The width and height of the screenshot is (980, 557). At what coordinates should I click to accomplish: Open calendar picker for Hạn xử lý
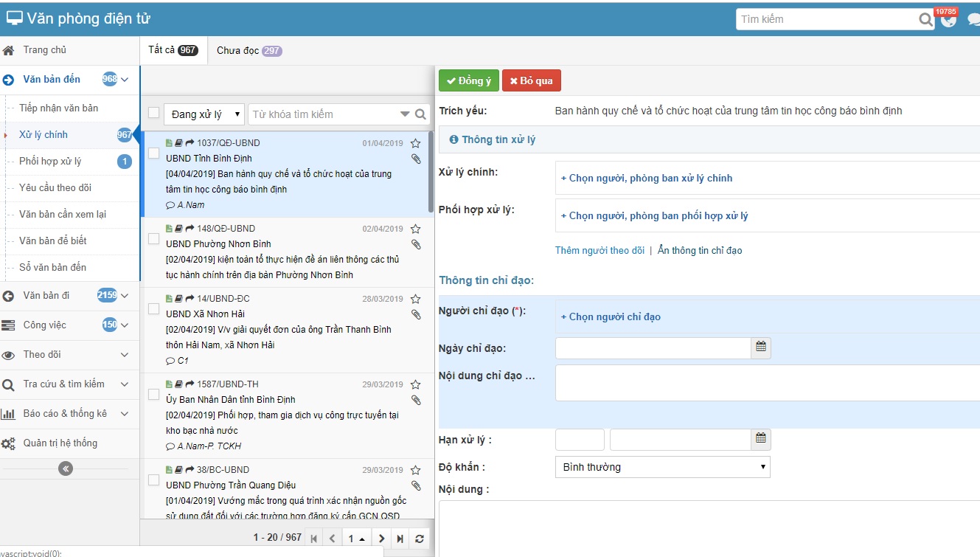761,440
